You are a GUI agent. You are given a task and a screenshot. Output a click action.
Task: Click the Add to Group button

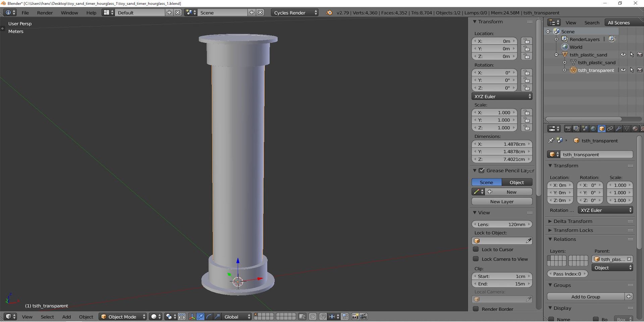click(x=586, y=297)
